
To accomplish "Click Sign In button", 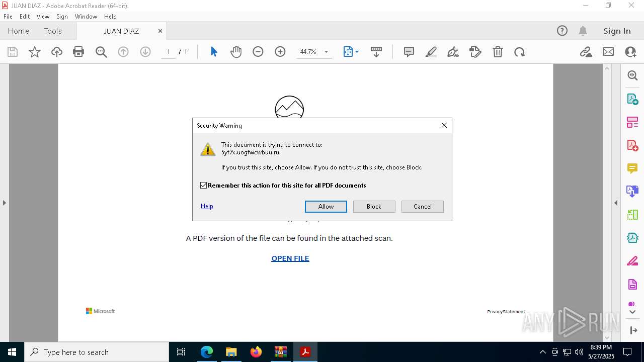I will click(x=617, y=31).
